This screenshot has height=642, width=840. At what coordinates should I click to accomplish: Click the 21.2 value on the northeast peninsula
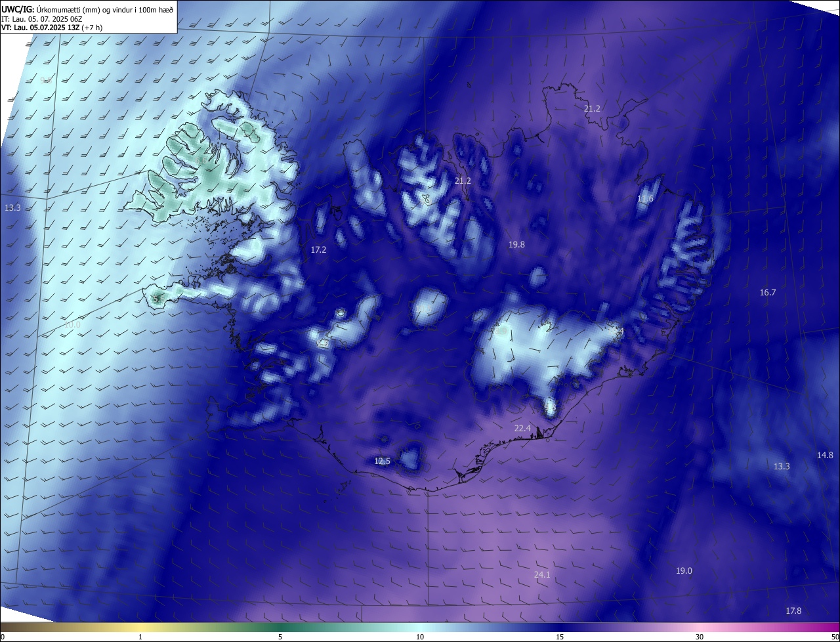click(592, 108)
